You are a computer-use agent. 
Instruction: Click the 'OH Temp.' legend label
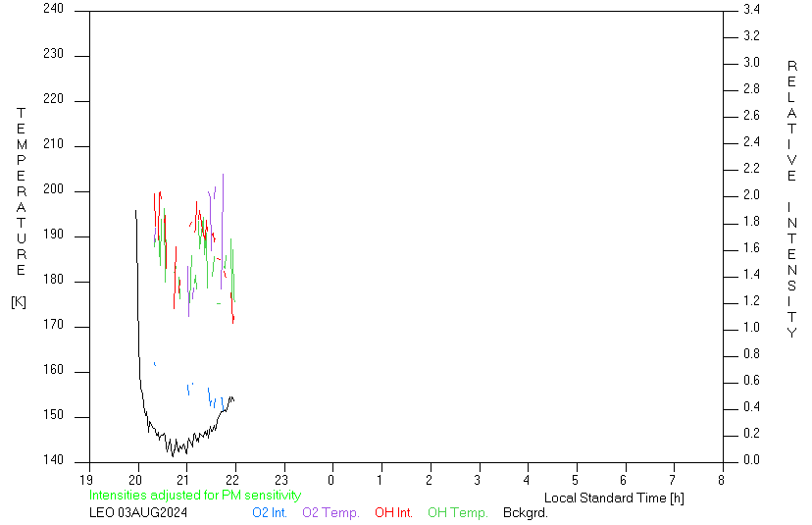pos(458,512)
